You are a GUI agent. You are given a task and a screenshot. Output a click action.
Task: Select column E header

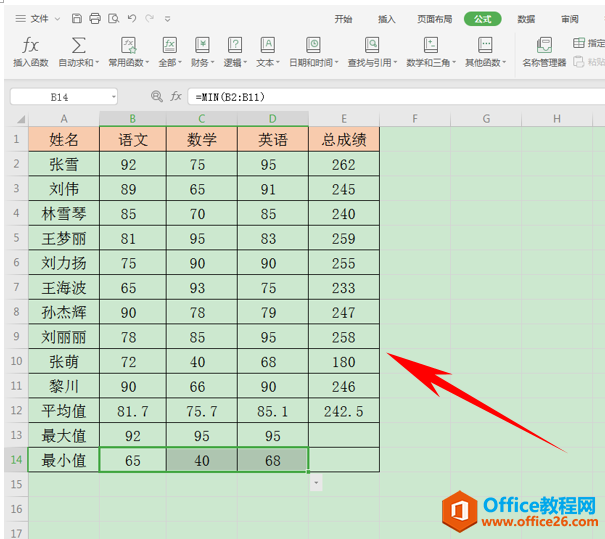click(344, 119)
